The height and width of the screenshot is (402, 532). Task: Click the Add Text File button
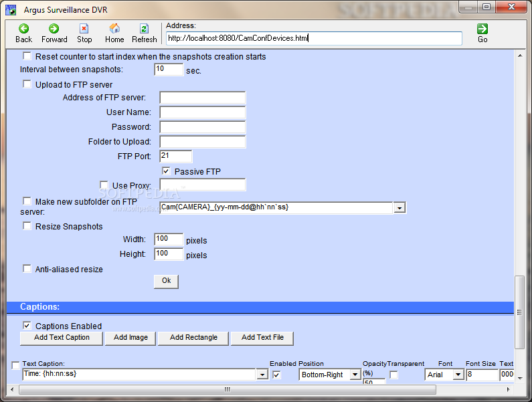pos(262,338)
